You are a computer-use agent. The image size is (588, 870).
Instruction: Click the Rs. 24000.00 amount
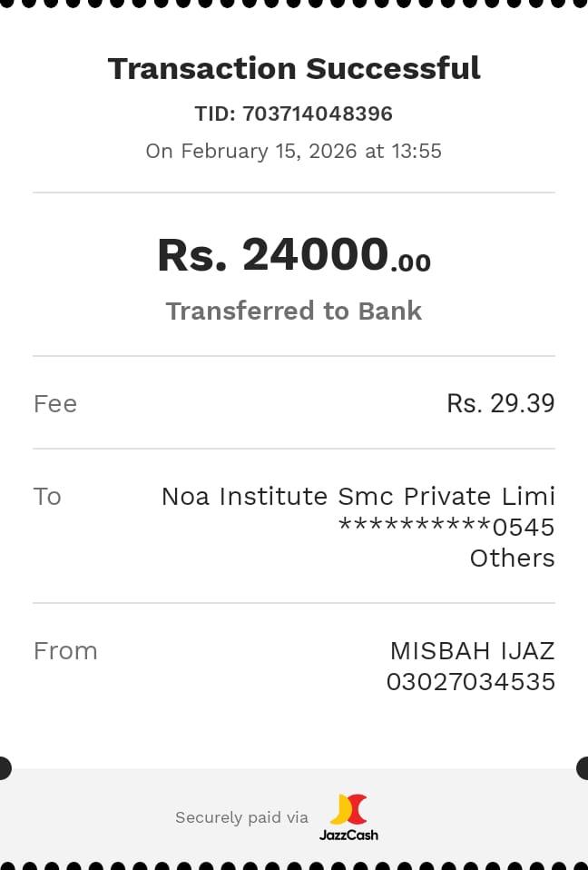pyautogui.click(x=272, y=254)
